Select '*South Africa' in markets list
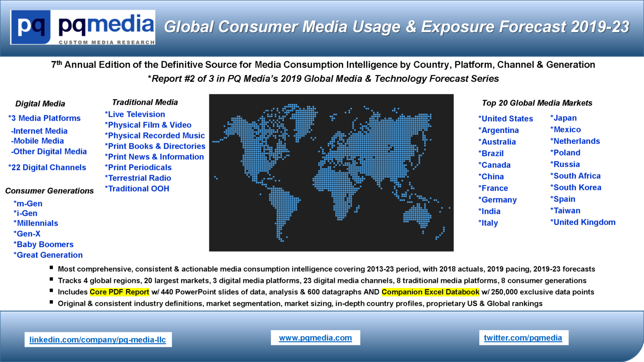The height and width of the screenshot is (362, 644). 576,176
